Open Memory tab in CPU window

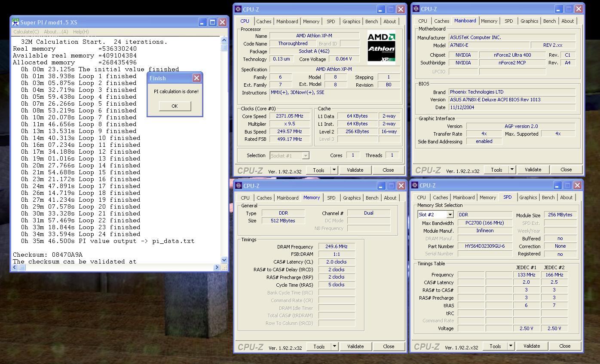tap(311, 21)
